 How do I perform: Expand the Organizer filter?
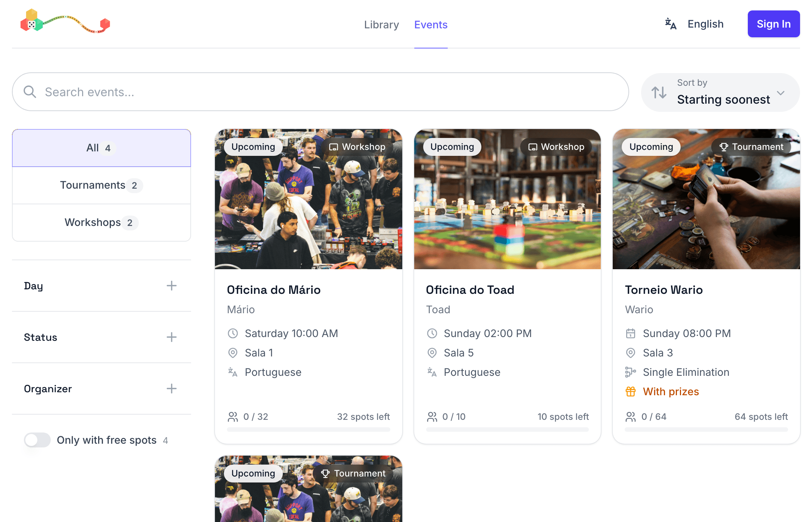(101, 389)
